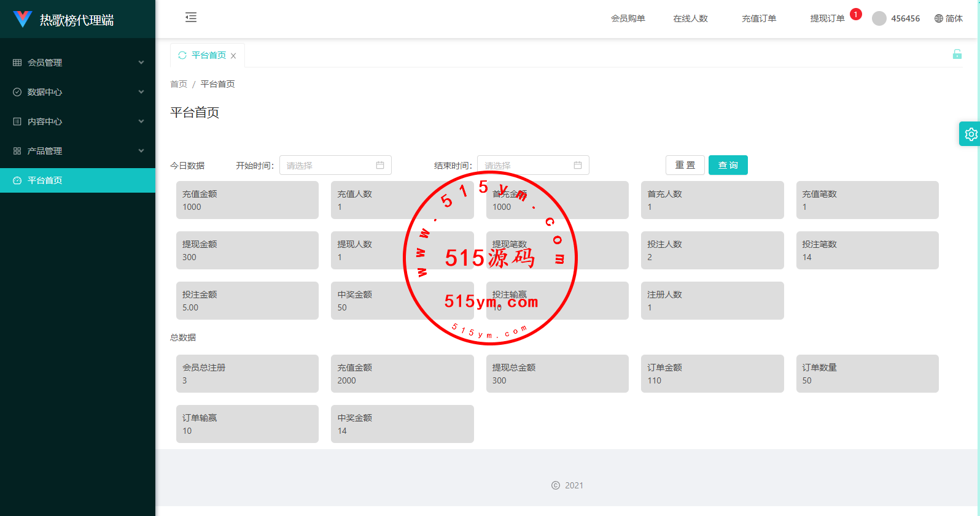Close the 平台首页 tab
The width and height of the screenshot is (980, 516).
pos(233,56)
